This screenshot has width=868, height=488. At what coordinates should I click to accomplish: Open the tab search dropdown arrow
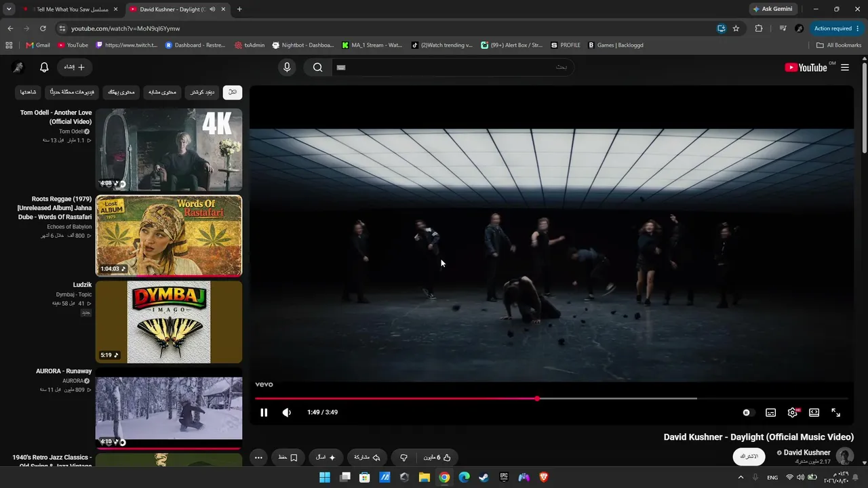[9, 9]
